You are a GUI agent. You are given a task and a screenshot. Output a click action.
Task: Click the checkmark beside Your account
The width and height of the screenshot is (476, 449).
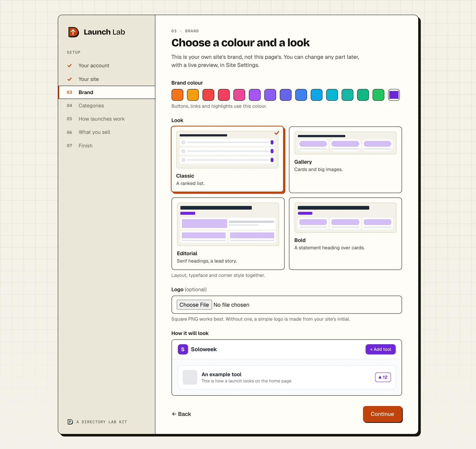pos(70,65)
